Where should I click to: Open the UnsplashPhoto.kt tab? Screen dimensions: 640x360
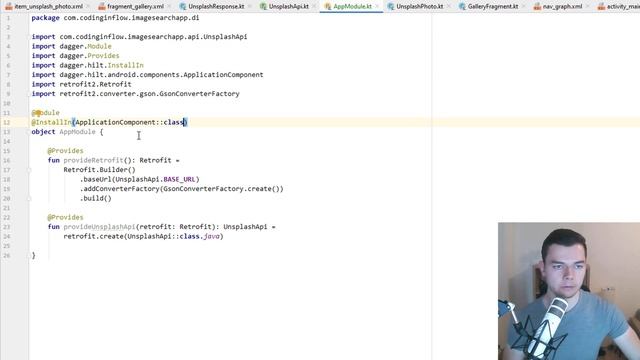click(x=419, y=7)
